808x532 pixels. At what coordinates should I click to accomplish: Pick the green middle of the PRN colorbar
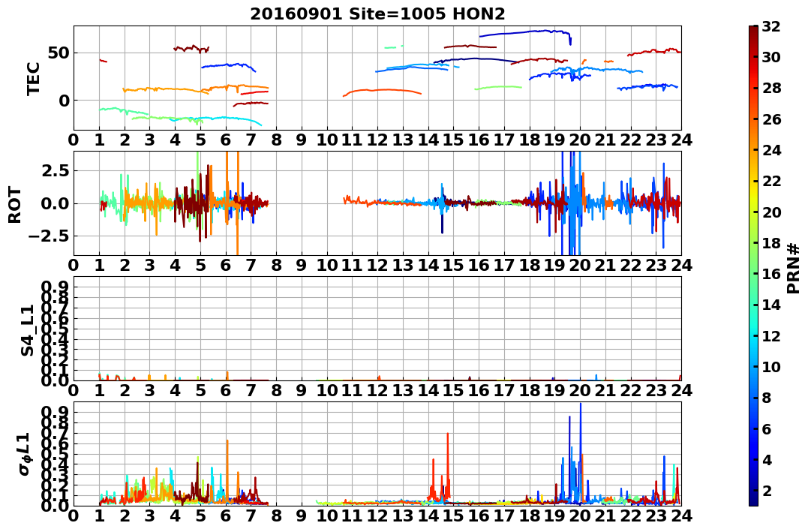coord(753,266)
